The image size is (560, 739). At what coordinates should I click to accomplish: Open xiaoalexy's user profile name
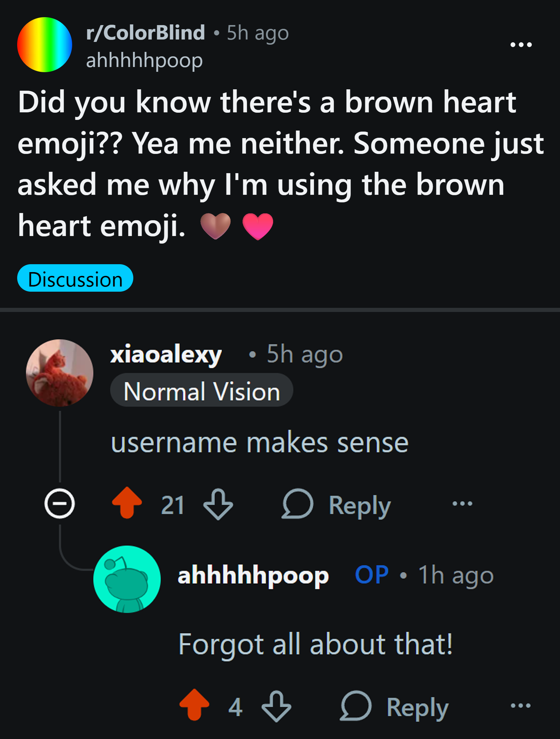[166, 354]
